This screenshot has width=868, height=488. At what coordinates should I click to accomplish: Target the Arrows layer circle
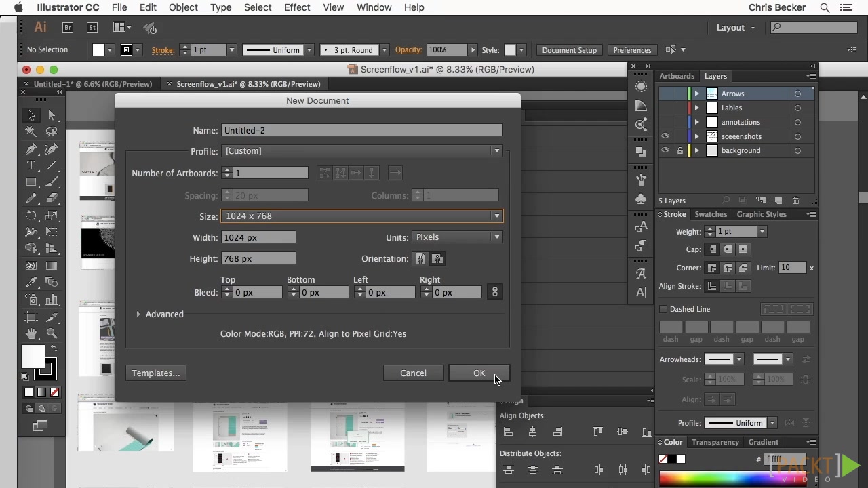coord(797,94)
